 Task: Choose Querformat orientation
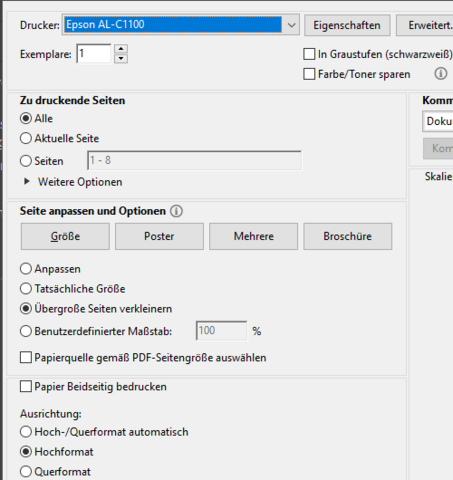[26, 472]
